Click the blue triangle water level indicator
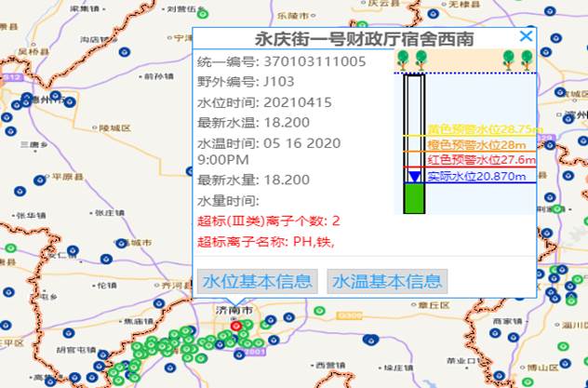Viewport: 588px width, 388px height. point(414,177)
